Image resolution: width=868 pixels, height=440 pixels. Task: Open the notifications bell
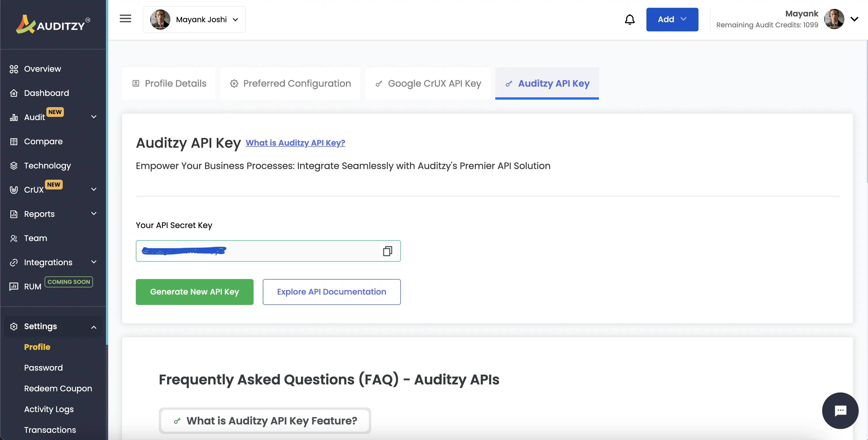point(629,20)
